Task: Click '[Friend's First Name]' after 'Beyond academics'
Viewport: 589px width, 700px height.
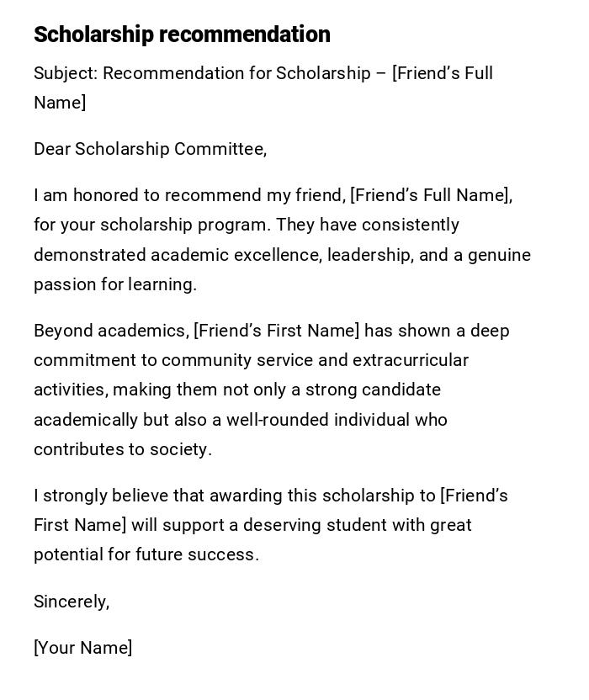Action: tap(276, 331)
